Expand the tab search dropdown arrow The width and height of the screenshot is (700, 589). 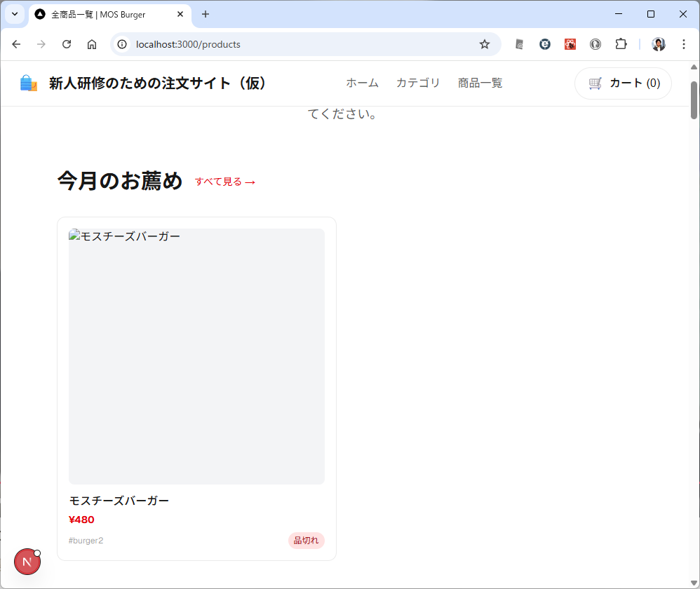pyautogui.click(x=14, y=14)
